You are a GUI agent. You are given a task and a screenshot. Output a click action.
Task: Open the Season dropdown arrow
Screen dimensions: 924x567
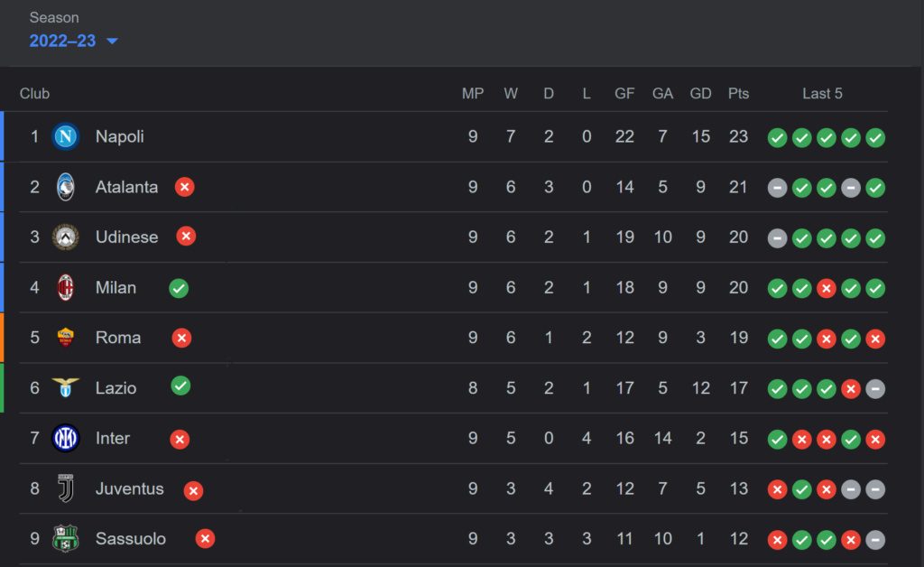click(112, 42)
